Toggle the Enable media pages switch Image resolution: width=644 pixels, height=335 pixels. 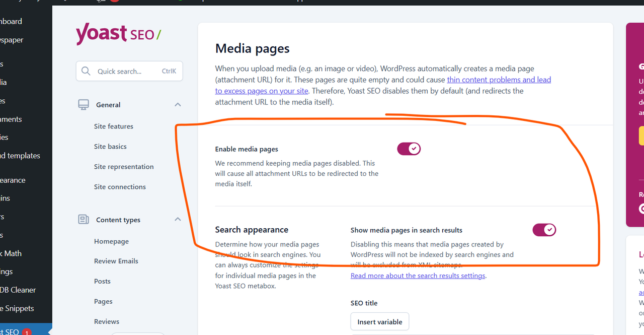click(409, 149)
